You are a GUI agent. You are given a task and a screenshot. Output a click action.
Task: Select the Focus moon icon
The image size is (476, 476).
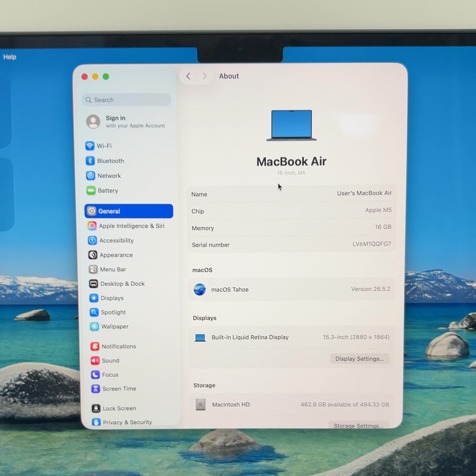(95, 375)
